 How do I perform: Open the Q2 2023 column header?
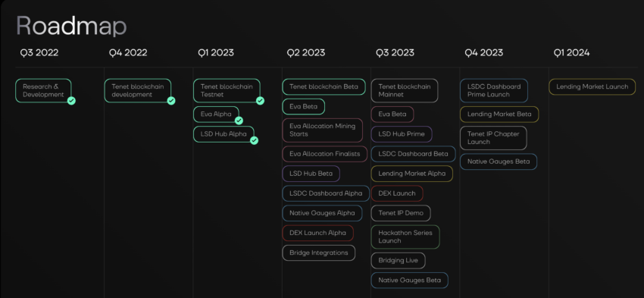[x=306, y=52]
